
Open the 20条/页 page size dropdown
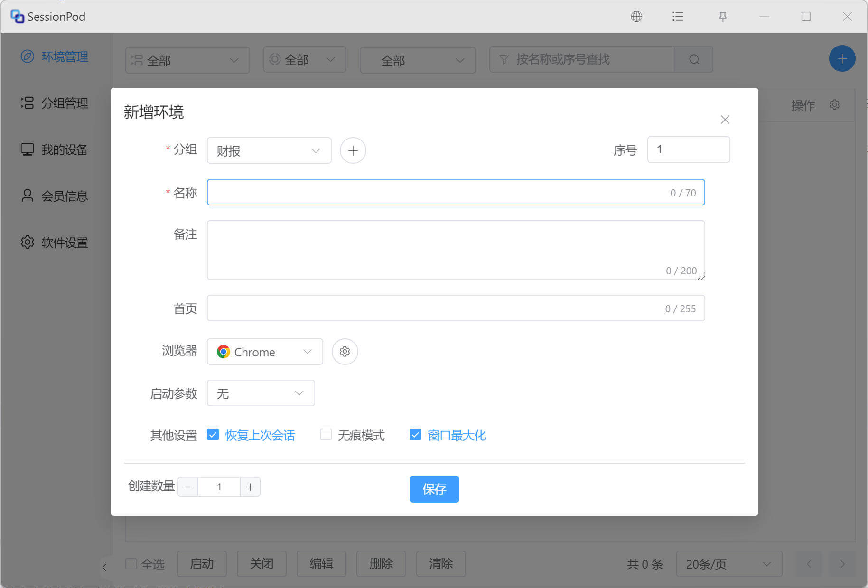tap(729, 564)
